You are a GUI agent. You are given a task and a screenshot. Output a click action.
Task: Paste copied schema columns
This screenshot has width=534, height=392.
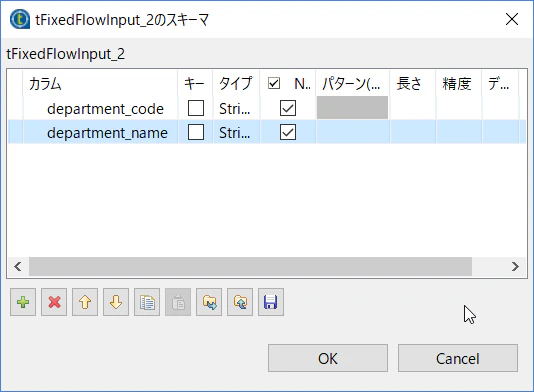point(178,302)
